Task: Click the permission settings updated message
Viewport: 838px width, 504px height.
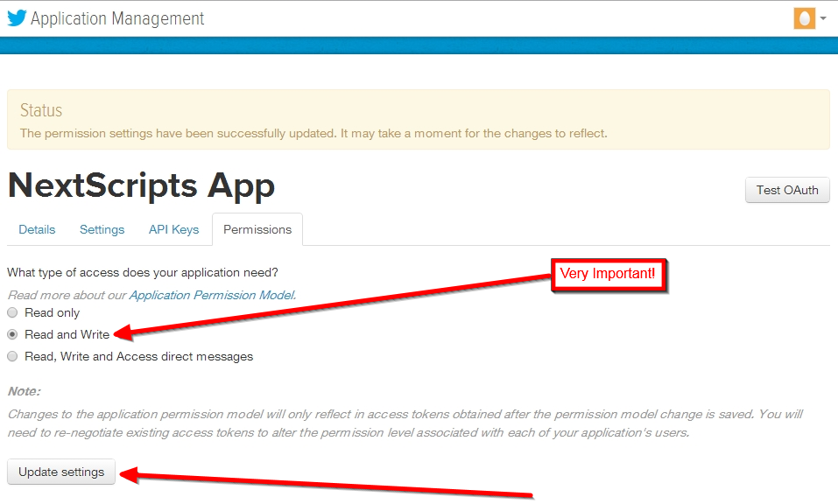Action: tap(313, 134)
